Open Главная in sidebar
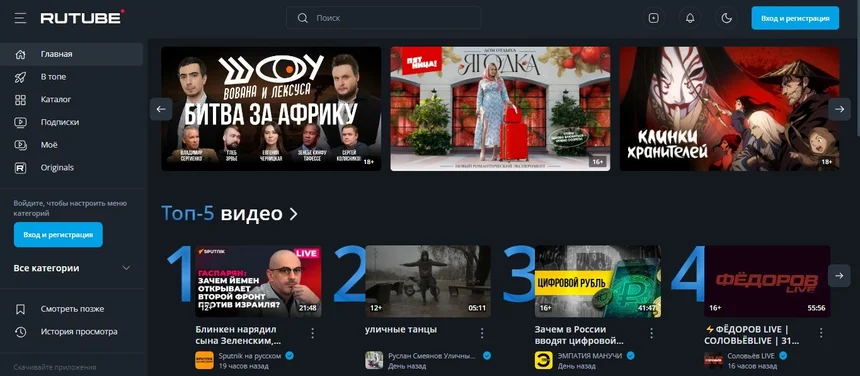The image size is (860, 376). [71, 54]
